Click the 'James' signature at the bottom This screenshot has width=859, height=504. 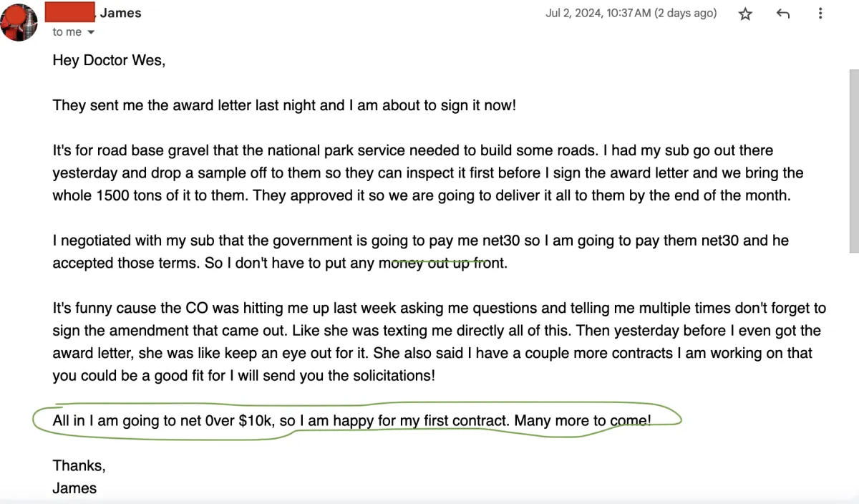pyautogui.click(x=74, y=488)
